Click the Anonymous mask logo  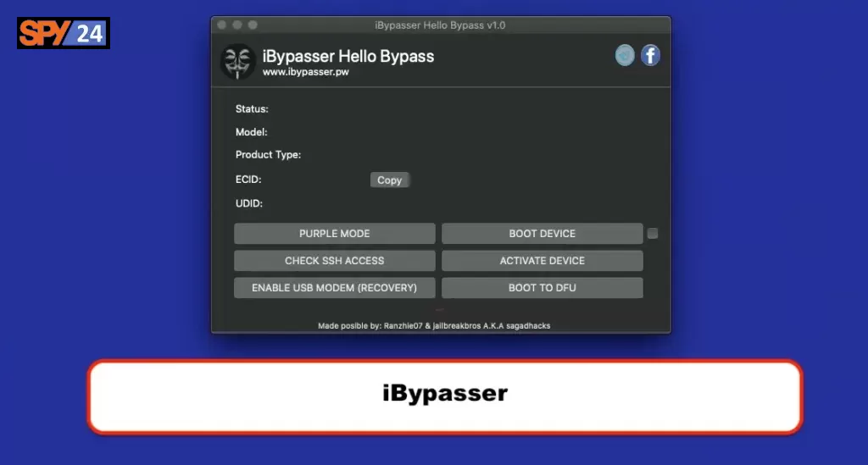[x=238, y=61]
